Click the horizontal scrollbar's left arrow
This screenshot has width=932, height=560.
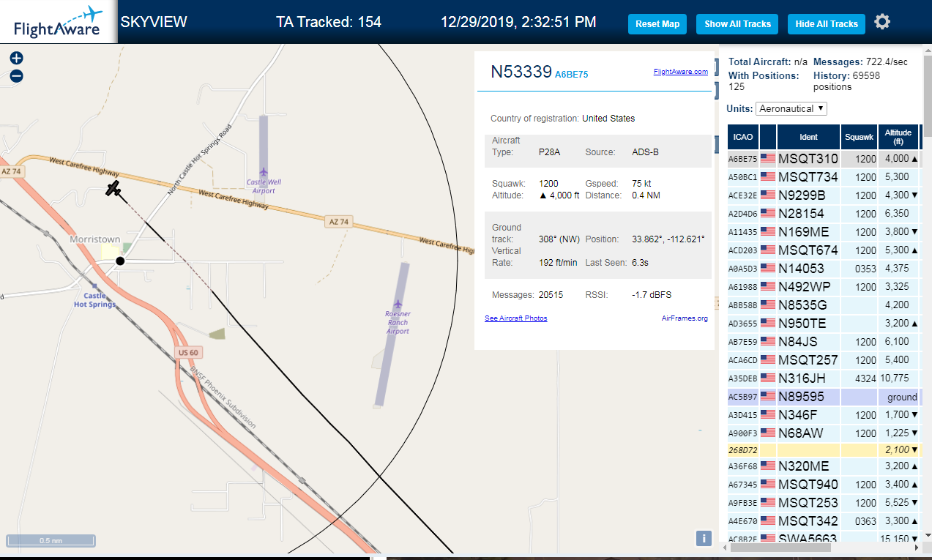coord(725,547)
